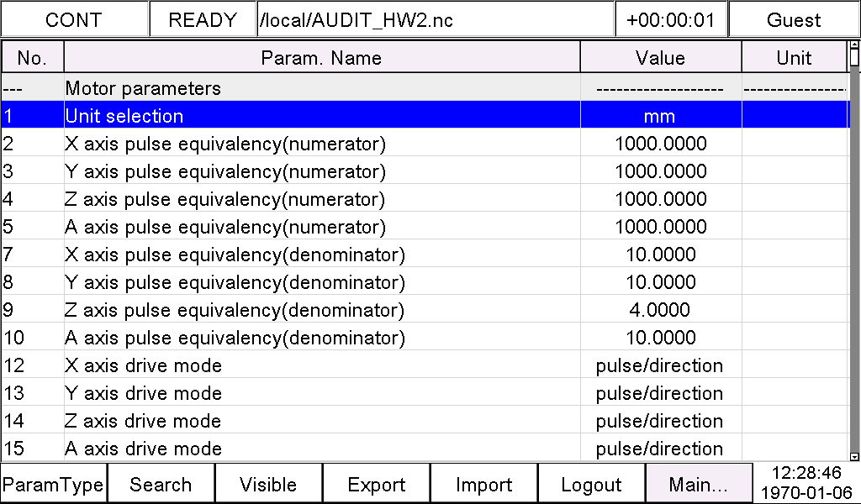The height and width of the screenshot is (504, 861).
Task: Click the /local/AUDIT_HW2.nc file path field
Action: [x=436, y=20]
